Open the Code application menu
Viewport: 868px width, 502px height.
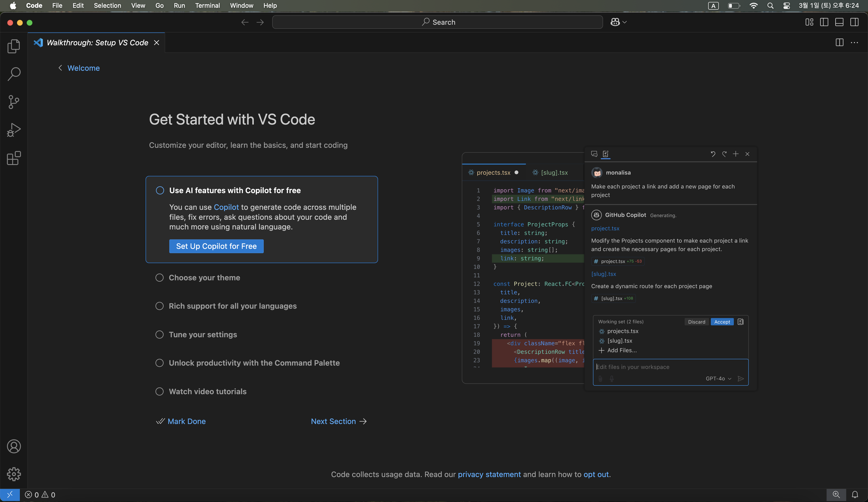[34, 6]
